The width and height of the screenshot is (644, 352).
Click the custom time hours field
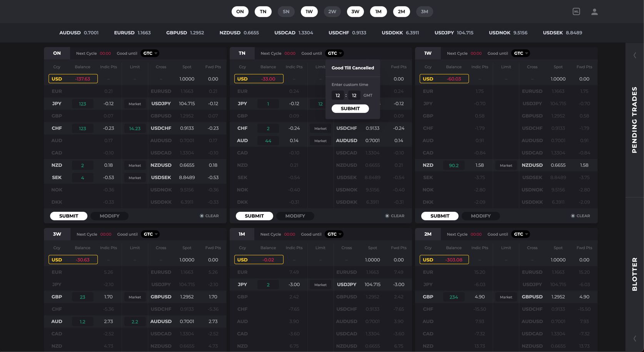point(338,96)
